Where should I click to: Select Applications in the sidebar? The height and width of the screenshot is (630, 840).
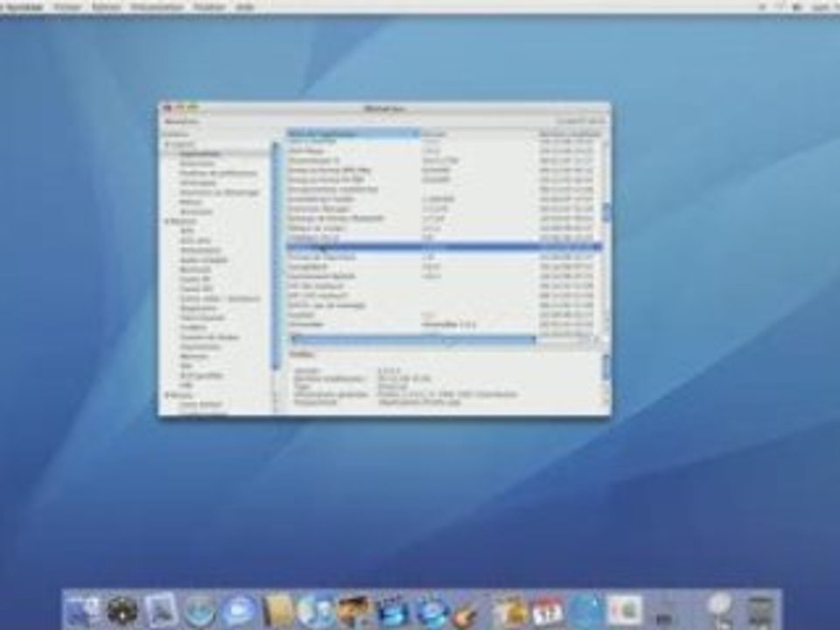pos(199,154)
